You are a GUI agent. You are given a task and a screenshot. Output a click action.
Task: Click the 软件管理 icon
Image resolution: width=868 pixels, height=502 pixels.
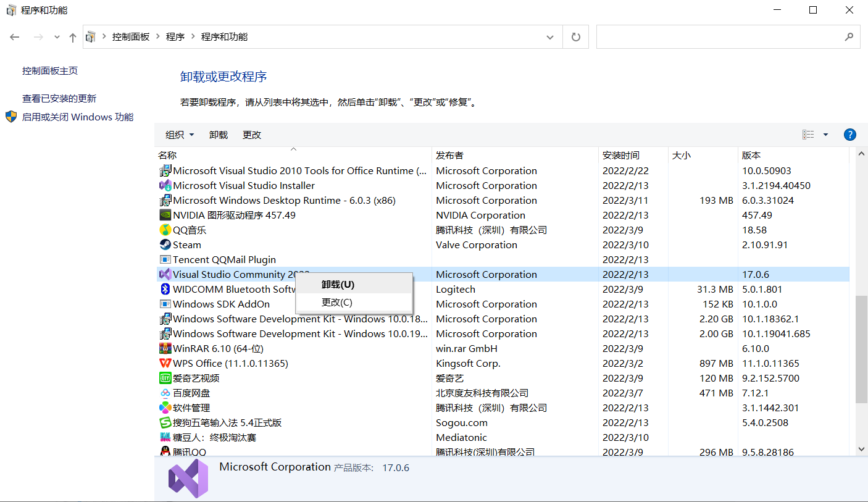pos(165,408)
